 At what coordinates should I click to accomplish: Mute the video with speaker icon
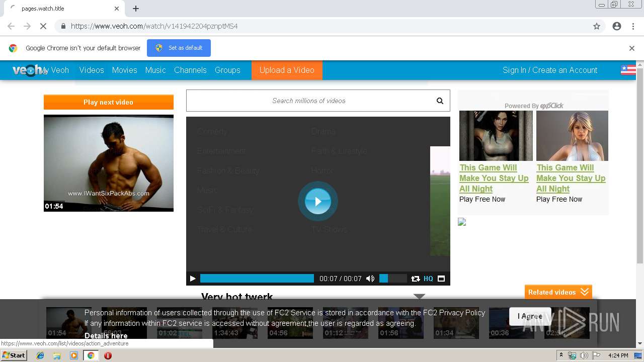(x=370, y=279)
